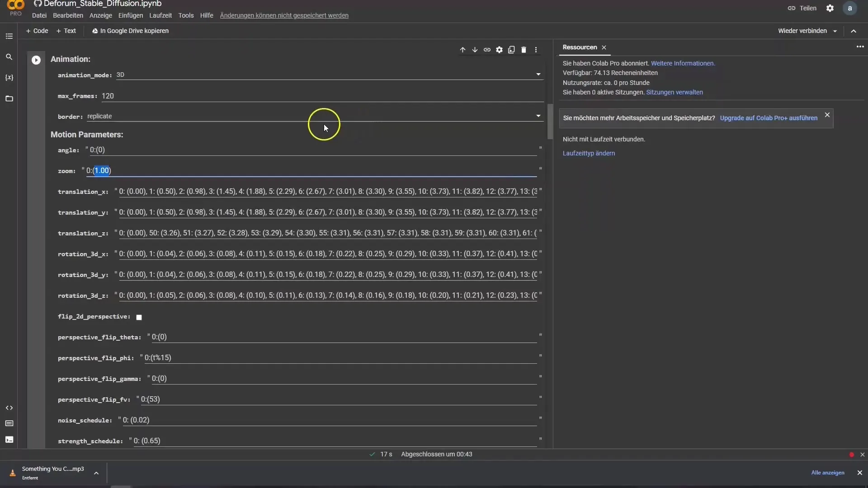Open Sitzungen verwalten link

click(x=675, y=92)
